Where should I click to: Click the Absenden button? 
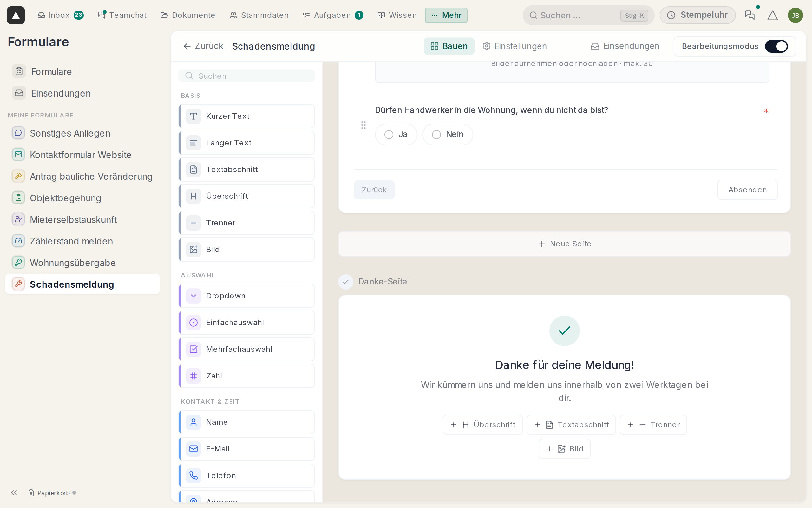click(747, 190)
